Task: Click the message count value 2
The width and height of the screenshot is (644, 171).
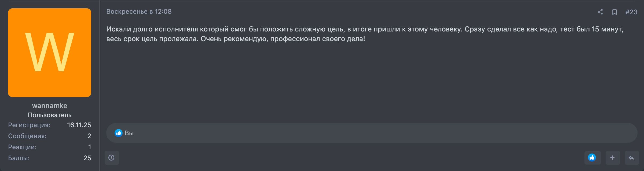Action: coord(89,136)
